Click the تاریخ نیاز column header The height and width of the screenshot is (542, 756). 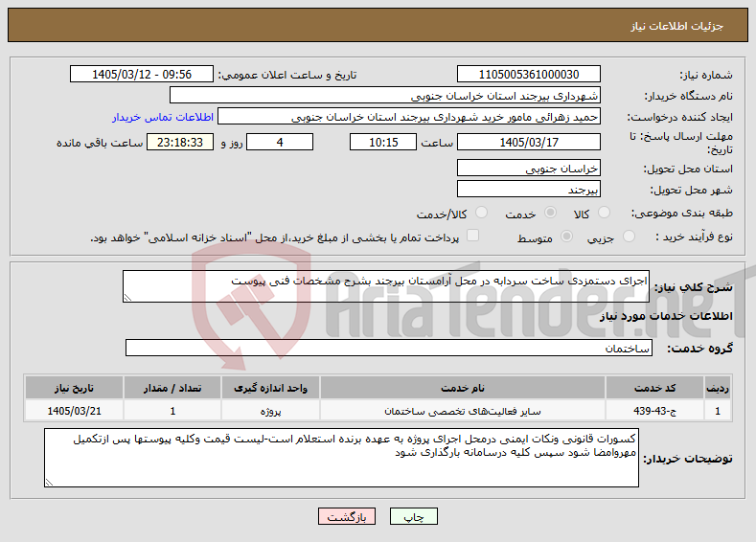(74, 388)
